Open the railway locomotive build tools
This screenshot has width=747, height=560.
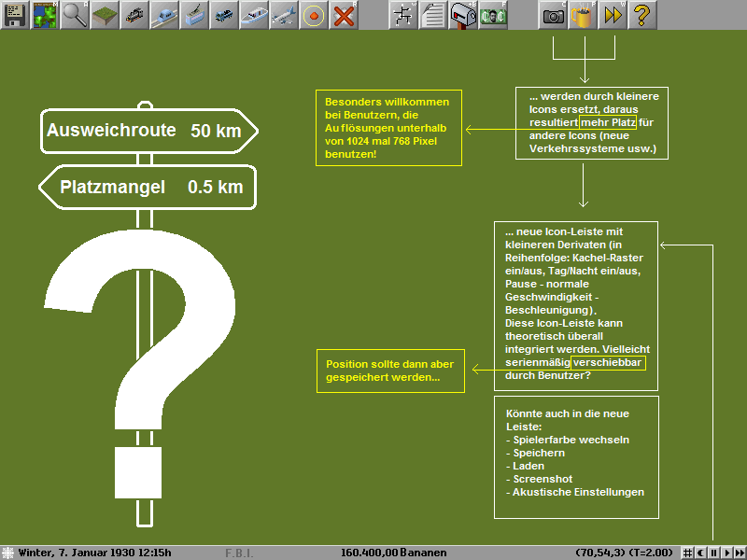pos(134,15)
